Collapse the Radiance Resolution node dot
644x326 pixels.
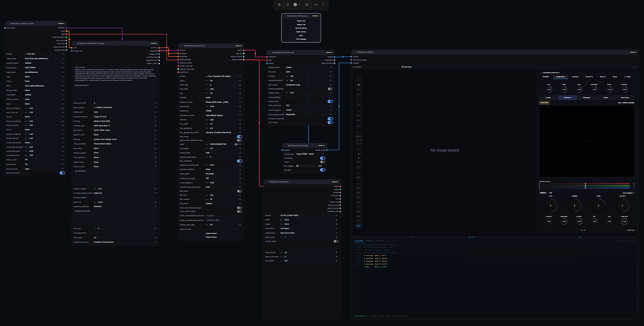click(270, 181)
